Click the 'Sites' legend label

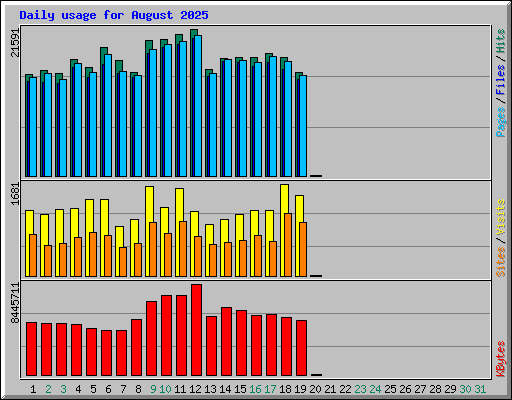[500, 262]
